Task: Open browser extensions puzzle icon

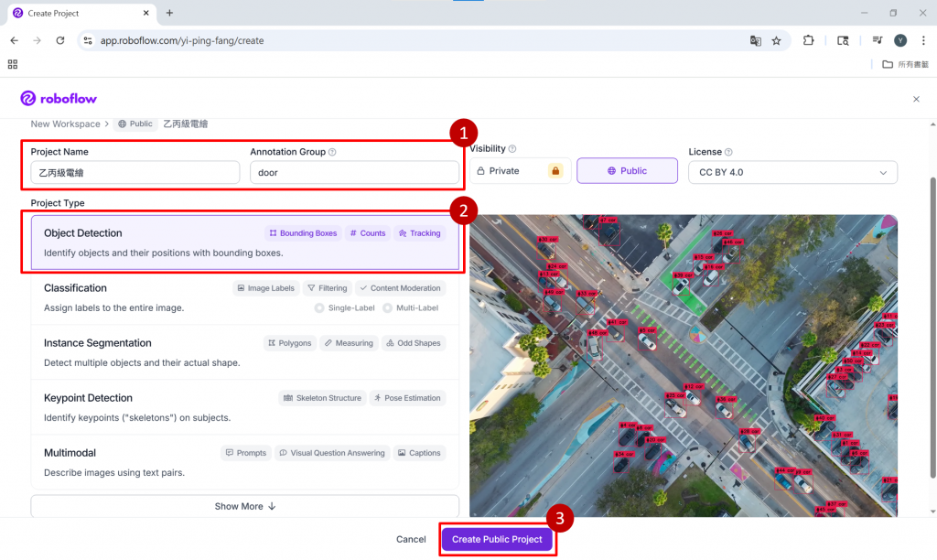Action: 809,40
